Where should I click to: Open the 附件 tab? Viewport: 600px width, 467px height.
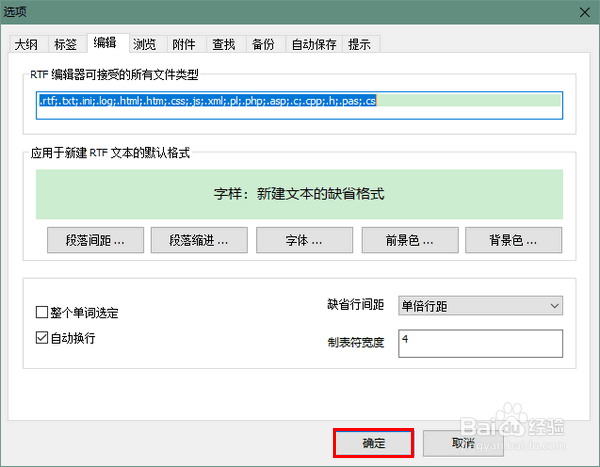187,44
